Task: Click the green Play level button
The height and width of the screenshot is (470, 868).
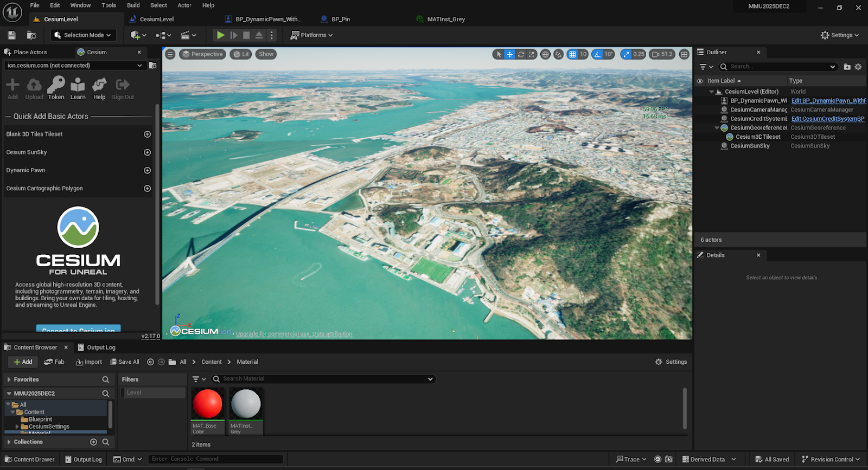Action: click(220, 35)
